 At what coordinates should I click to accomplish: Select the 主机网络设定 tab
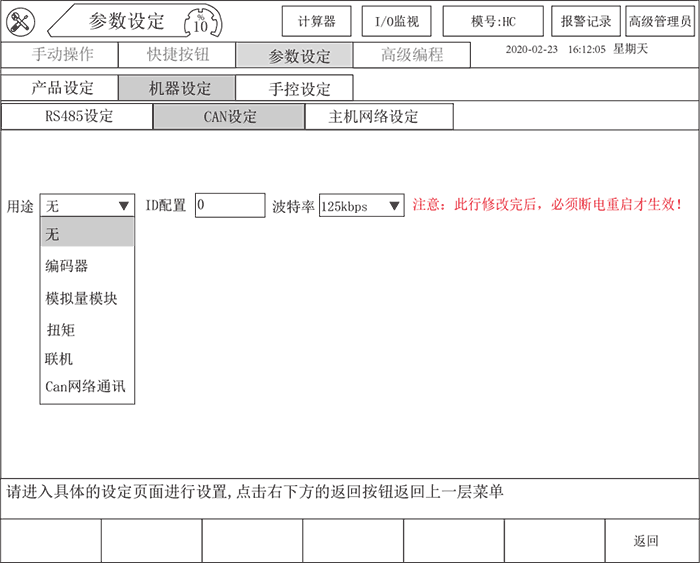pos(377,116)
